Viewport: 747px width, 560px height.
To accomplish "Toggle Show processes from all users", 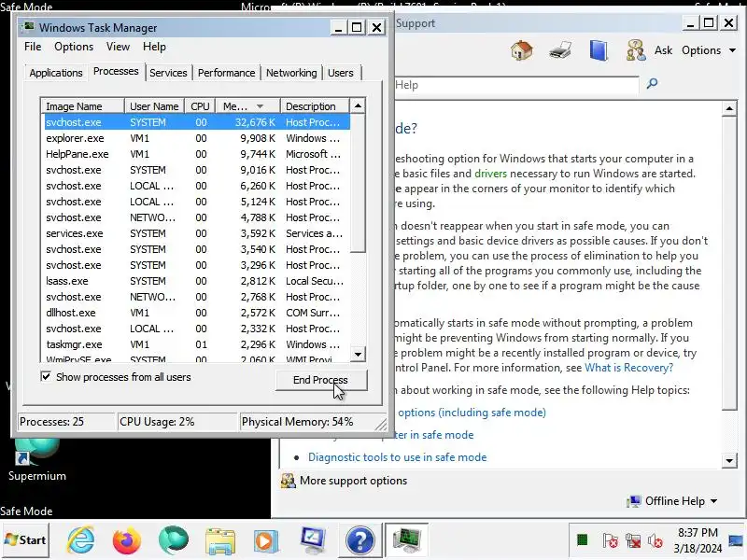I will coord(46,377).
